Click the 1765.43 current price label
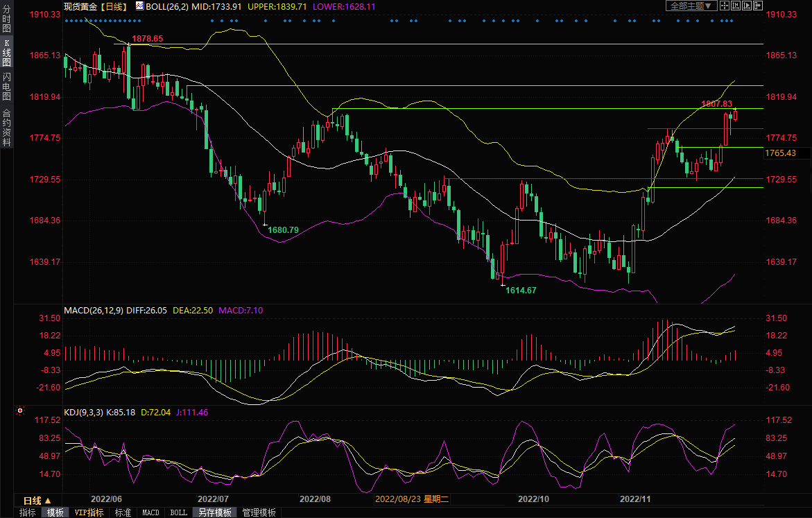812x518 pixels. 780,153
